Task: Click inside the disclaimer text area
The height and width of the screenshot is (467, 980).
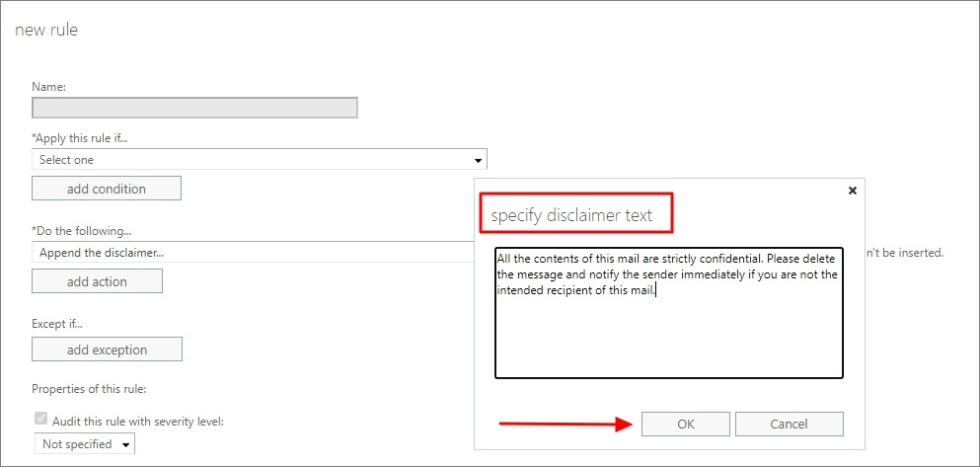Action: click(669, 313)
